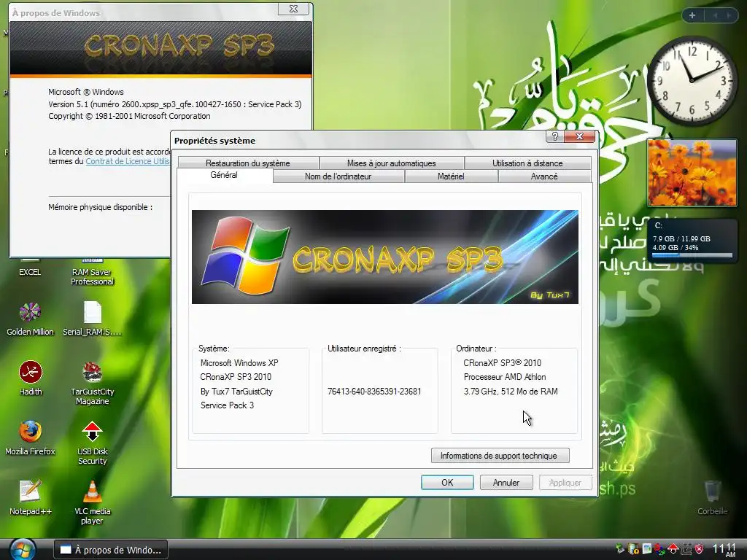
Task: Click the Processeur AMD Athlon text
Action: click(x=505, y=377)
